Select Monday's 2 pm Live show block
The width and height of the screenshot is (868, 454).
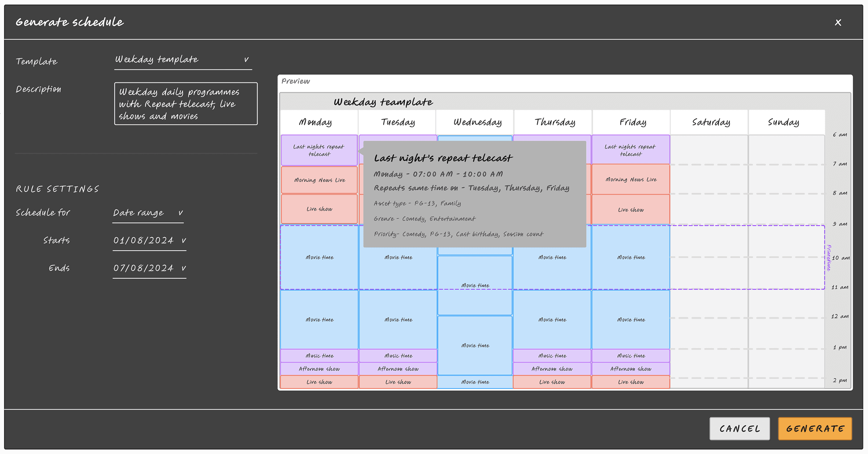[x=319, y=382]
